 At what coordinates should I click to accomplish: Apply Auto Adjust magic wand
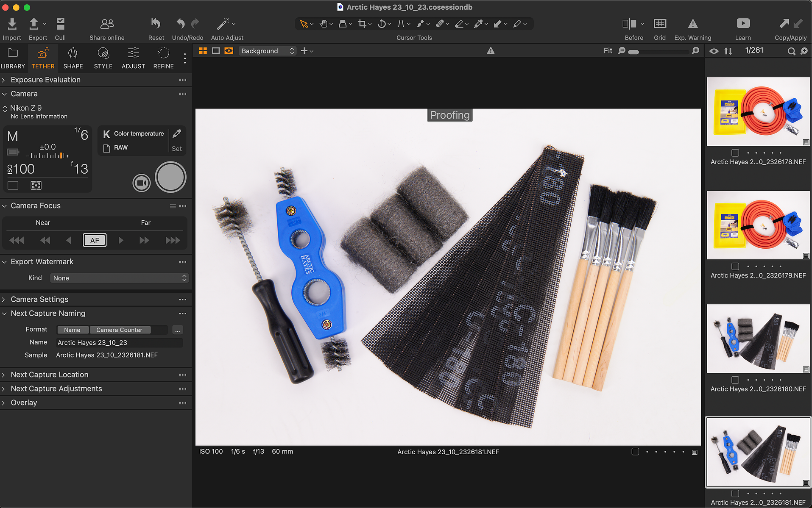click(223, 24)
